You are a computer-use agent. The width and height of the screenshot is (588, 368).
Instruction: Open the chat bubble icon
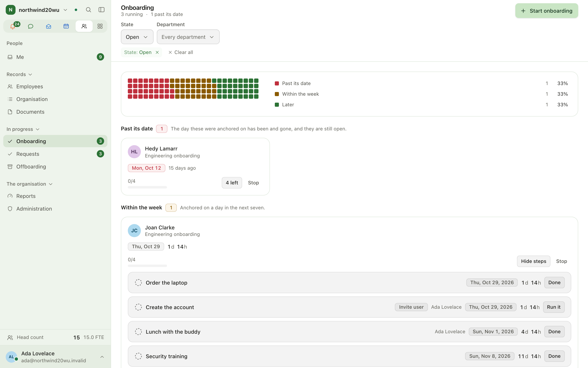[x=31, y=26]
